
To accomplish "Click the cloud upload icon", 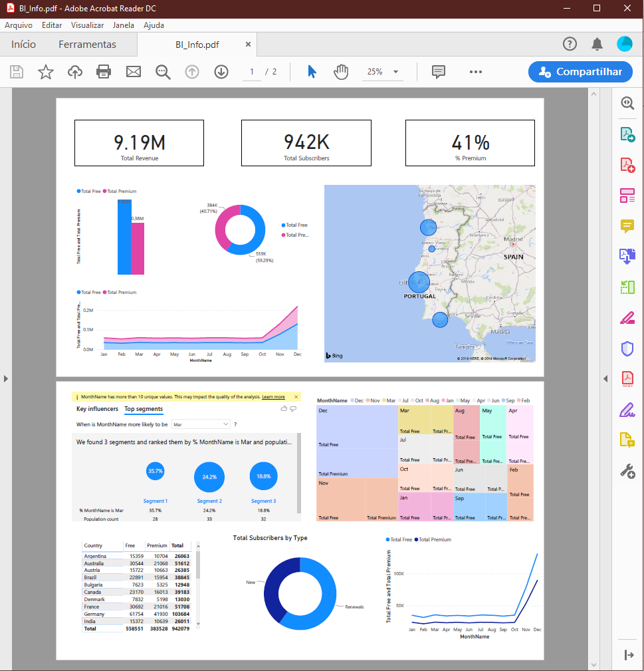I will 75,72.
